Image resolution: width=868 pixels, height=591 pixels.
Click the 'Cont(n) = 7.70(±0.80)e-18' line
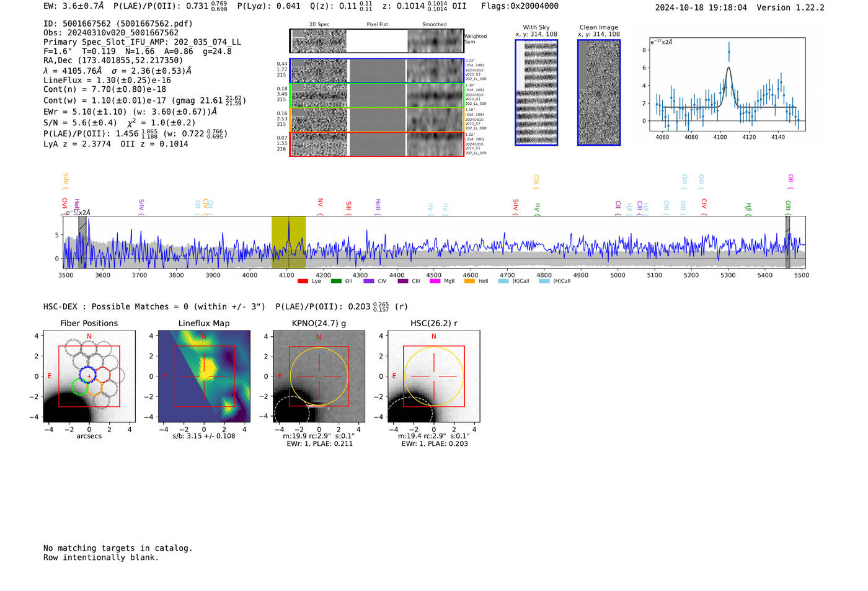click(105, 89)
